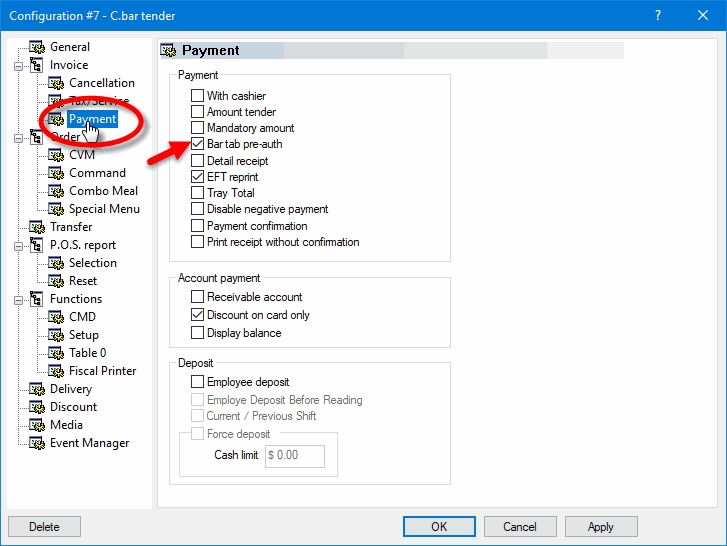Click the Event Manager icon
727x546 pixels.
pos(37,443)
